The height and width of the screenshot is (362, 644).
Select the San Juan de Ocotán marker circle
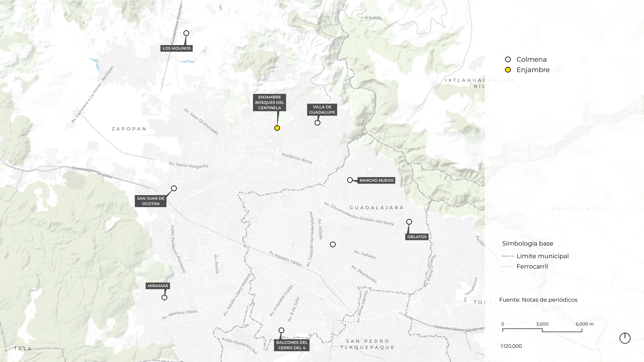[174, 188]
